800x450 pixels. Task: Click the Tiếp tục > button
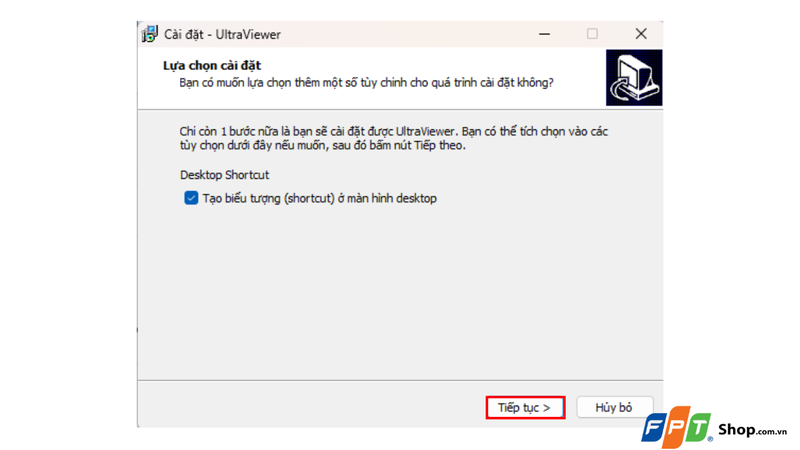pyautogui.click(x=525, y=408)
